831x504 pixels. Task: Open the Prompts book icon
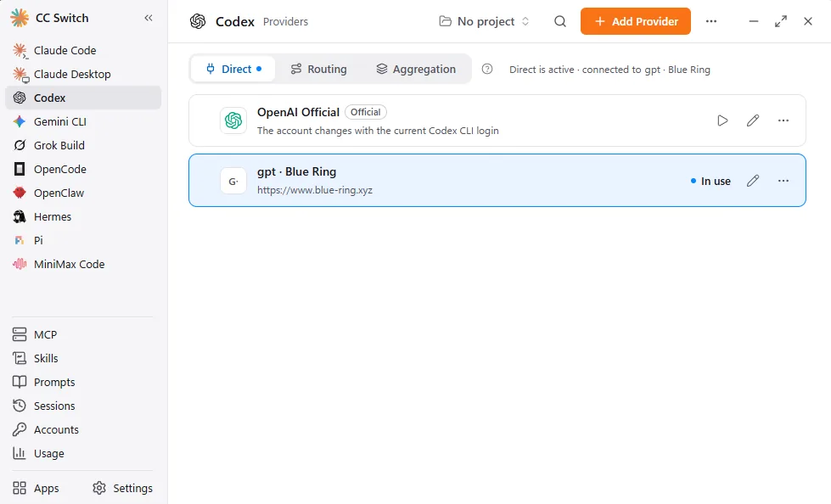point(20,382)
